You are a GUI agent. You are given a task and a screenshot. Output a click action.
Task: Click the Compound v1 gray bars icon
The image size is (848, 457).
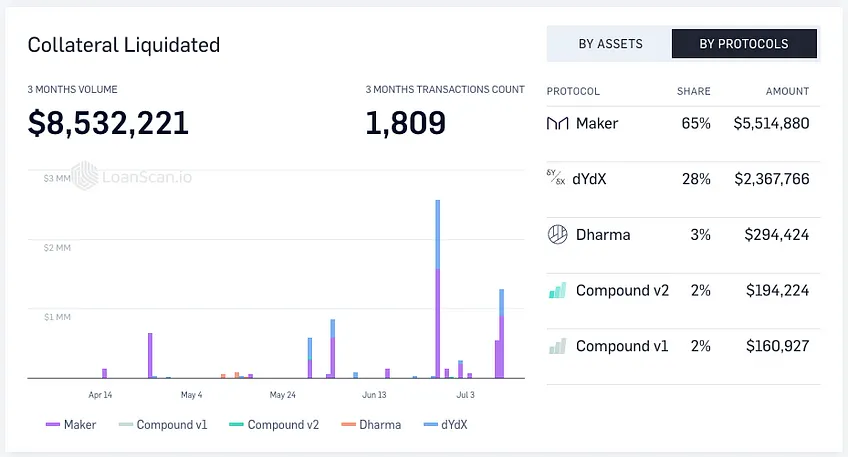click(557, 346)
